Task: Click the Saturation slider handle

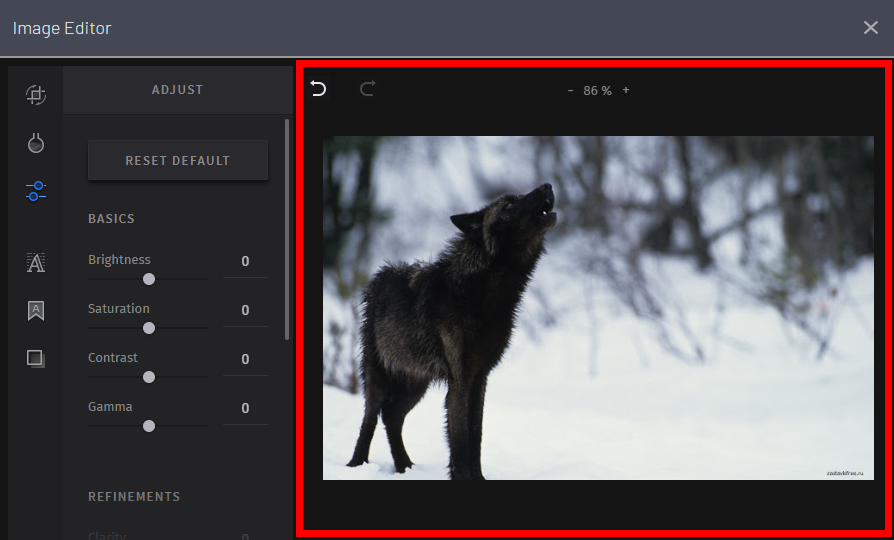Action: coord(149,328)
